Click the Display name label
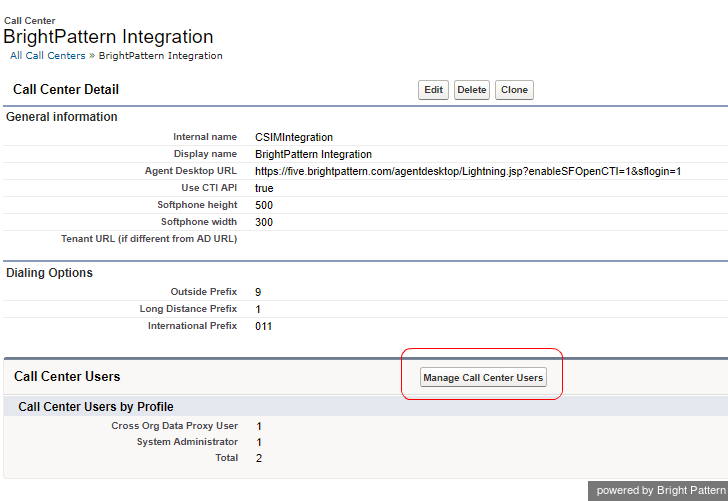 point(205,154)
